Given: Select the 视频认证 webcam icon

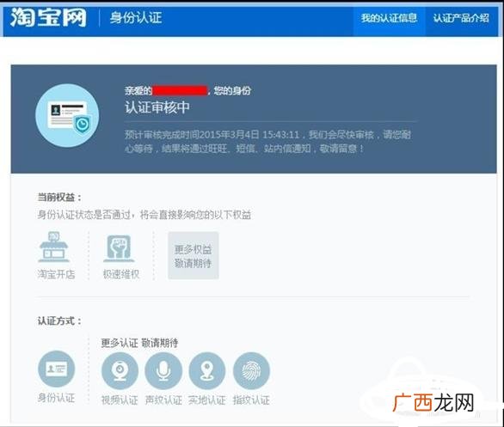Looking at the screenshot, I should [x=120, y=371].
